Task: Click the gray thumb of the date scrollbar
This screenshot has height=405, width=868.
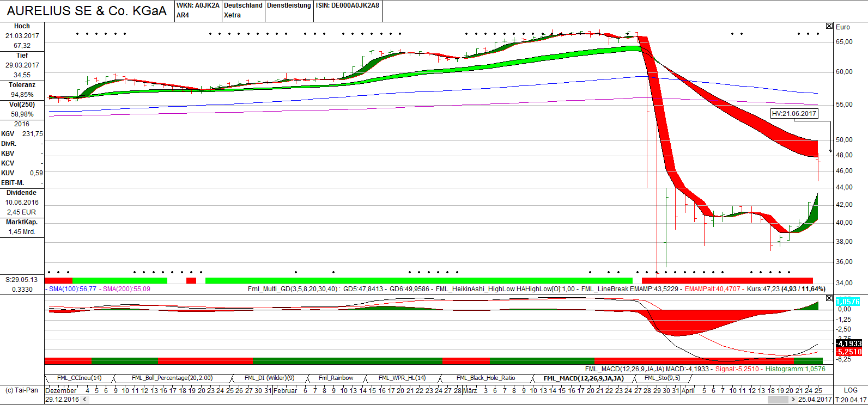Action: click(778, 400)
